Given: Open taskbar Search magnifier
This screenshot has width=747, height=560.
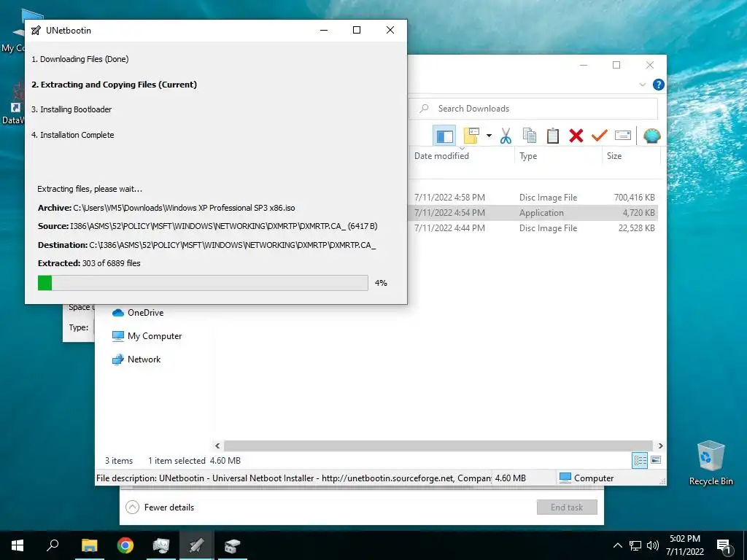Looking at the screenshot, I should pyautogui.click(x=53, y=545).
